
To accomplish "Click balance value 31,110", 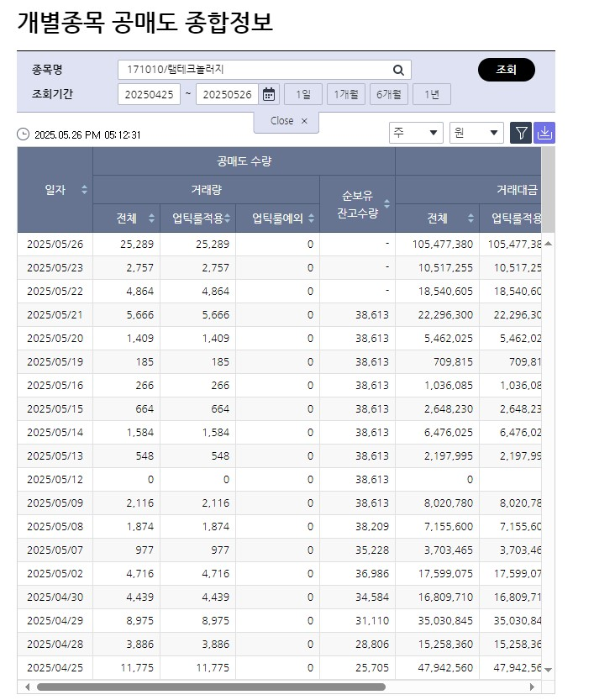I will (371, 620).
